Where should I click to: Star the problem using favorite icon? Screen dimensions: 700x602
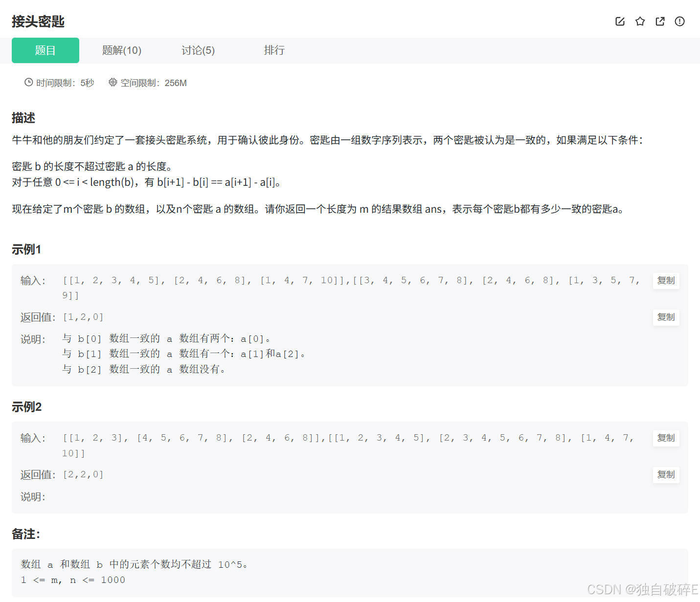[x=640, y=21]
